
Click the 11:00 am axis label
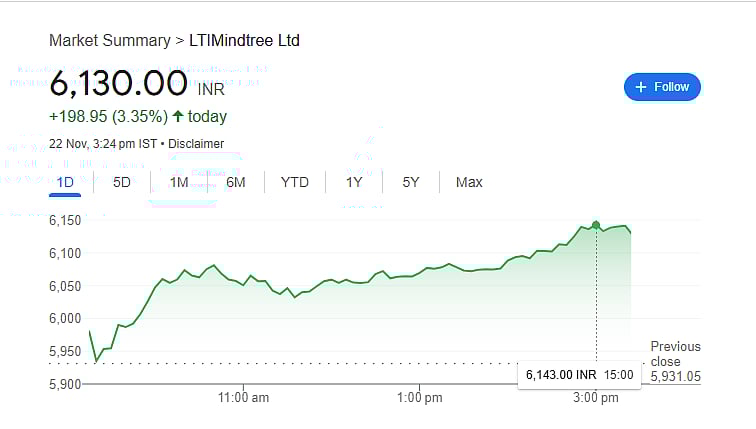244,398
